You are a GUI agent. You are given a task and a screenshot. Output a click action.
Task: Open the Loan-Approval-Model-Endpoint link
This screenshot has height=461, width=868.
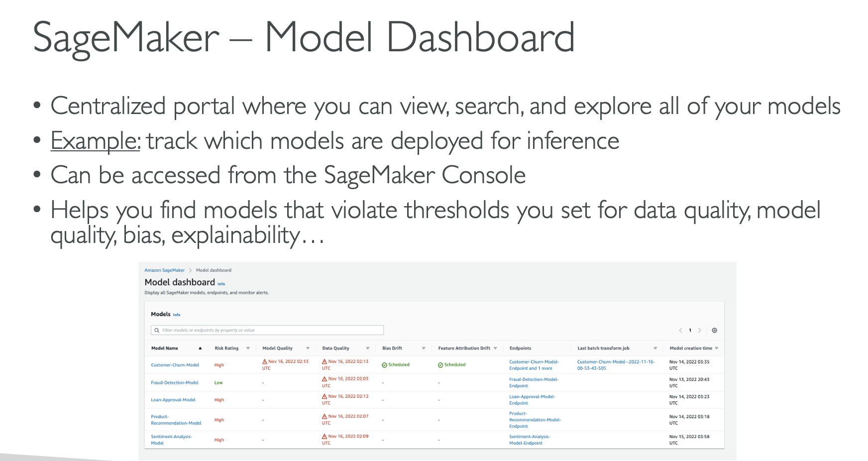pos(532,400)
